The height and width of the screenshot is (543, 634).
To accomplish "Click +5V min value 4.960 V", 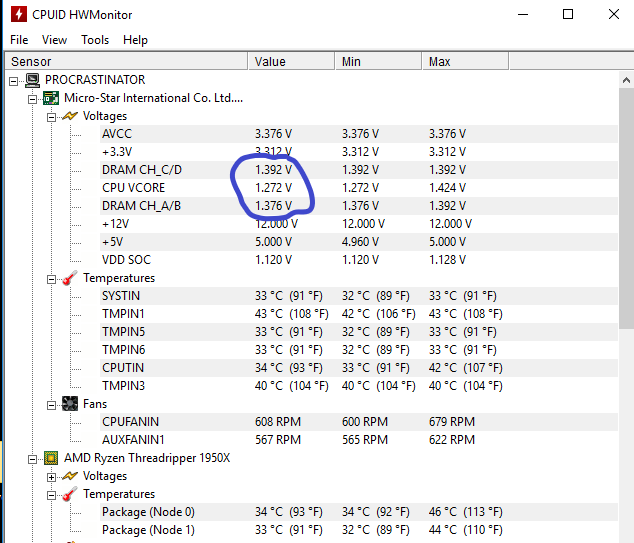I will 360,242.
